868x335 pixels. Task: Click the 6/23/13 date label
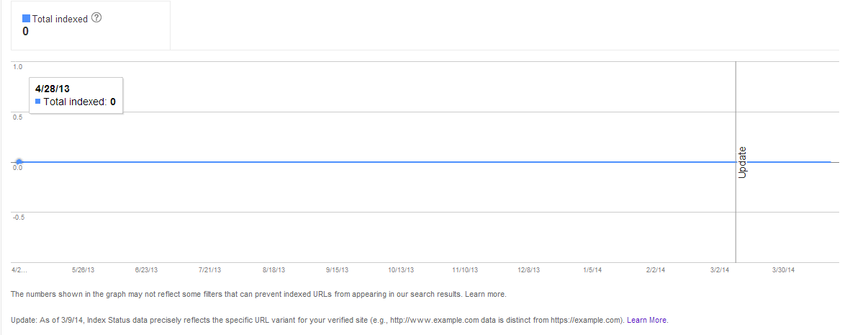point(146,270)
